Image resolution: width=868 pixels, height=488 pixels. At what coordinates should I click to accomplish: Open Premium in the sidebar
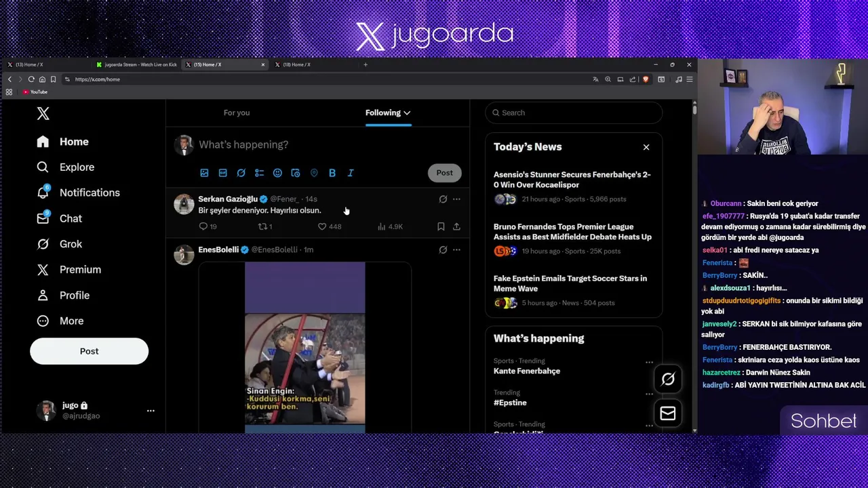(69, 270)
